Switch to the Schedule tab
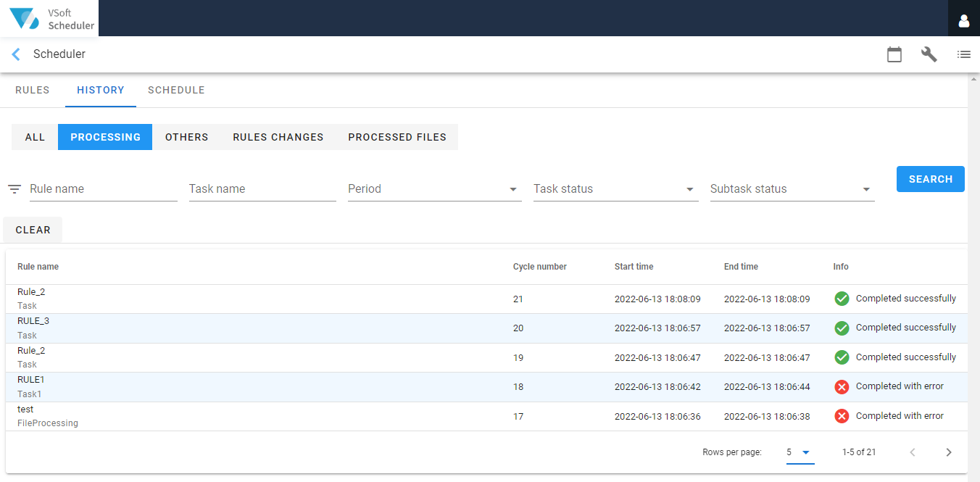Screen dimensions: 980x482 click(176, 91)
